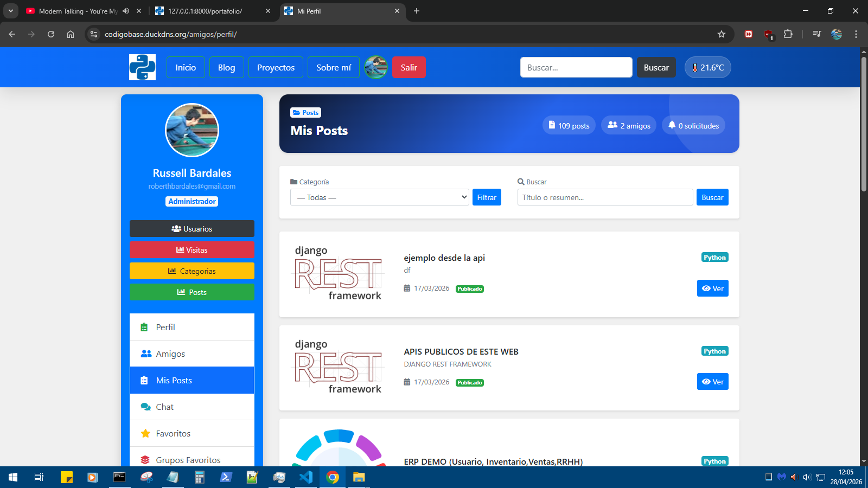Image resolution: width=868 pixels, height=488 pixels.
Task: Click the thermometer temperature badge 21.6°C
Action: coord(707,67)
